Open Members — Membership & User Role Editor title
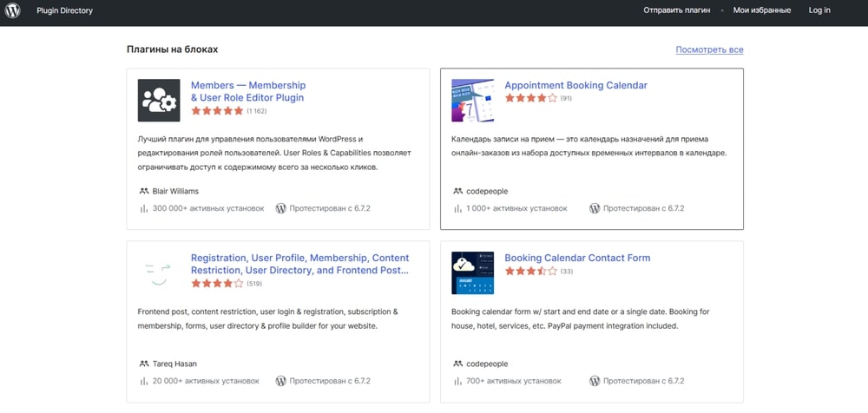Screen dimensions: 868x413 (248, 91)
